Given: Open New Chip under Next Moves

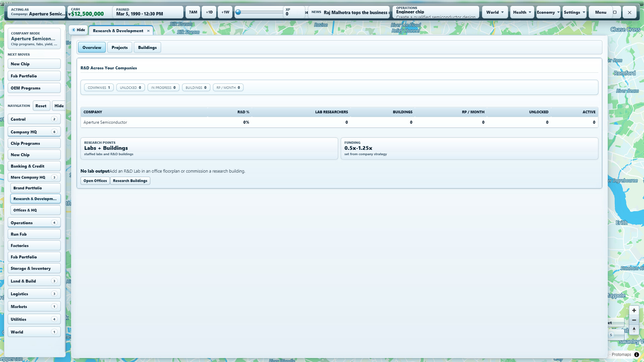Looking at the screenshot, I should [x=34, y=64].
